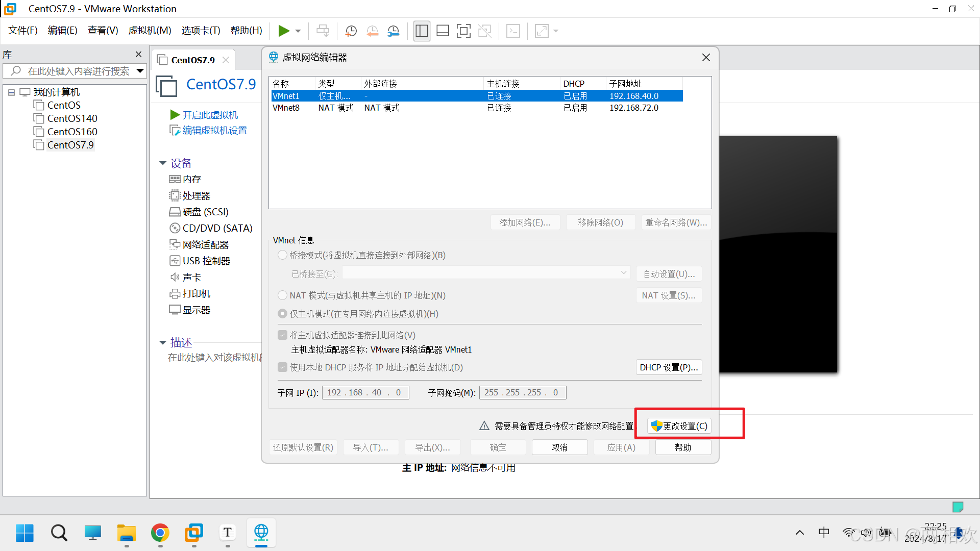This screenshot has height=551, width=980.
Task: Enter full screen mode icon
Action: (463, 31)
